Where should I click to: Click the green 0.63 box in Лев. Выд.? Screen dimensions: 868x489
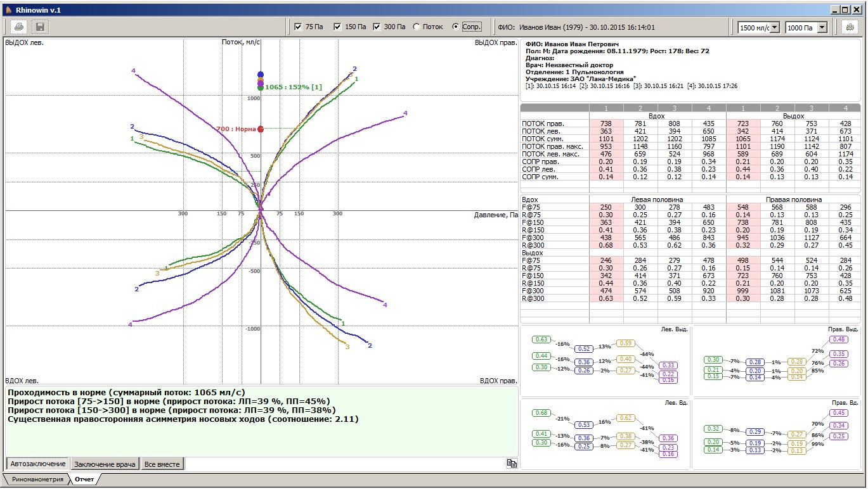[x=541, y=340]
